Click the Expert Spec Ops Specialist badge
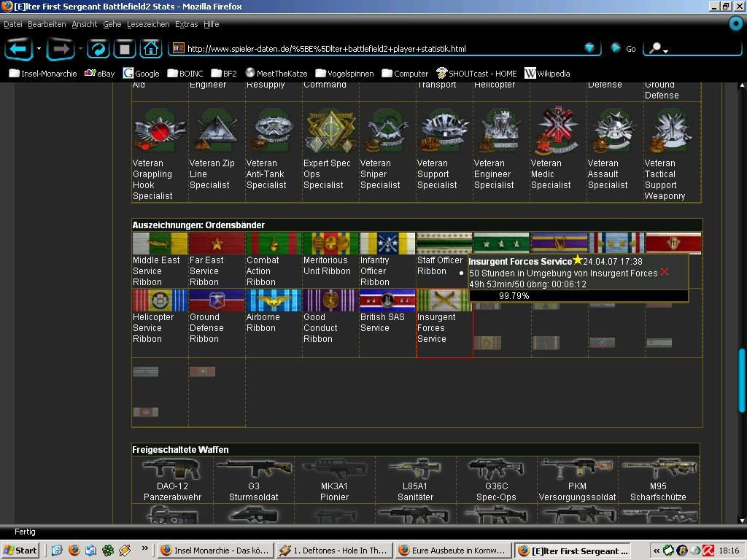 pyautogui.click(x=330, y=131)
